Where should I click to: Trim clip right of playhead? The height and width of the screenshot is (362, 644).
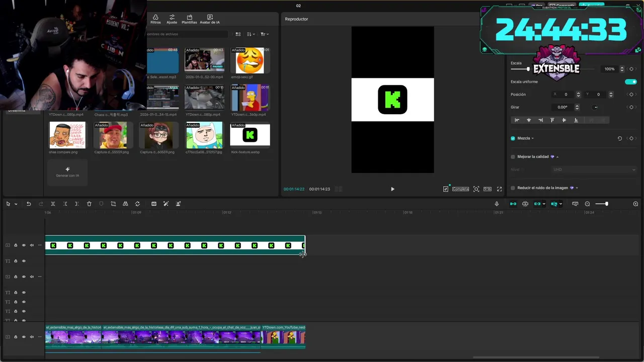coord(76,204)
